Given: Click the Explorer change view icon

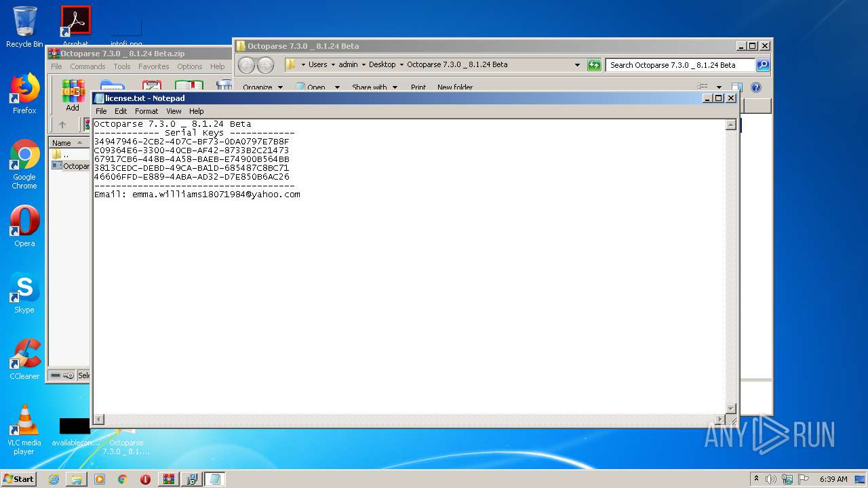Looking at the screenshot, I should (x=703, y=87).
